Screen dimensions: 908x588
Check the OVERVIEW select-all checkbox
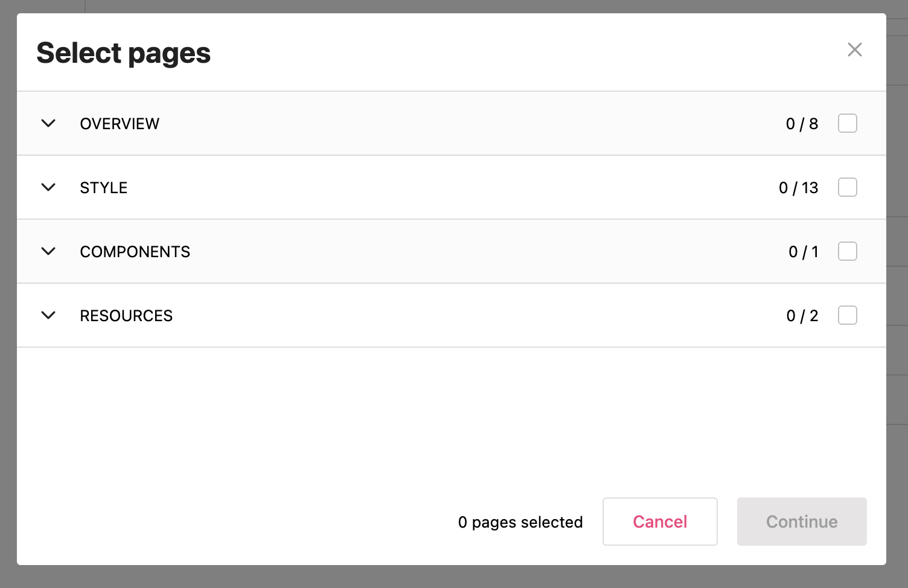point(848,123)
